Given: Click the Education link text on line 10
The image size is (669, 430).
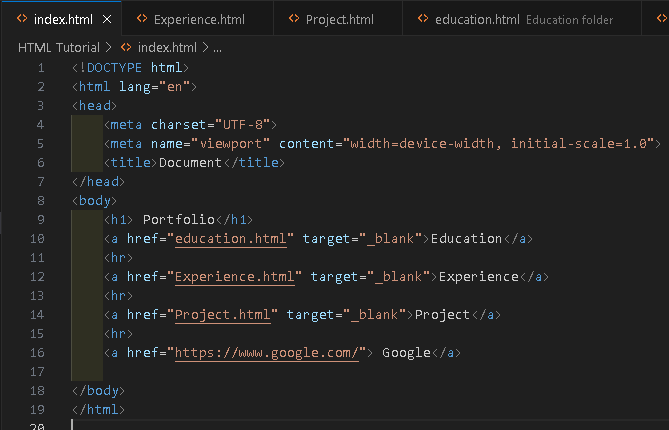Looking at the screenshot, I should 466,238.
